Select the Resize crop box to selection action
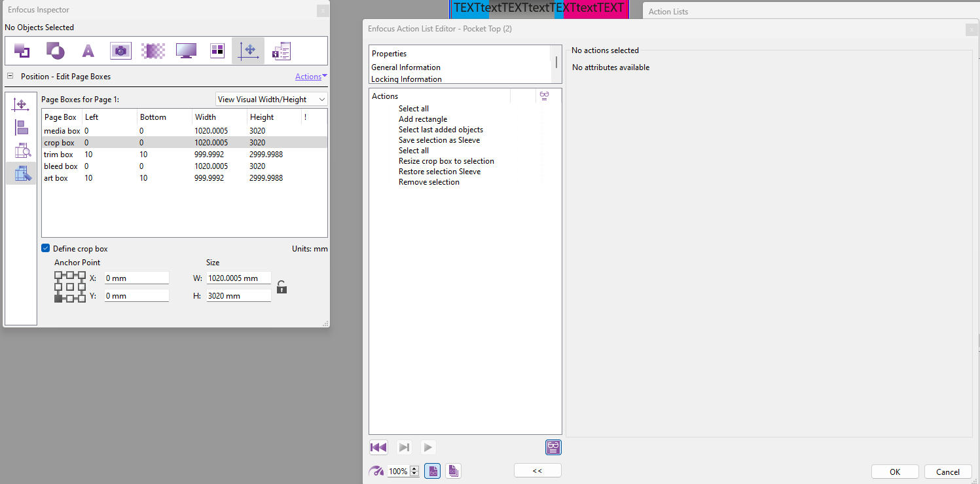Screen dimensions: 980x484 [x=446, y=161]
